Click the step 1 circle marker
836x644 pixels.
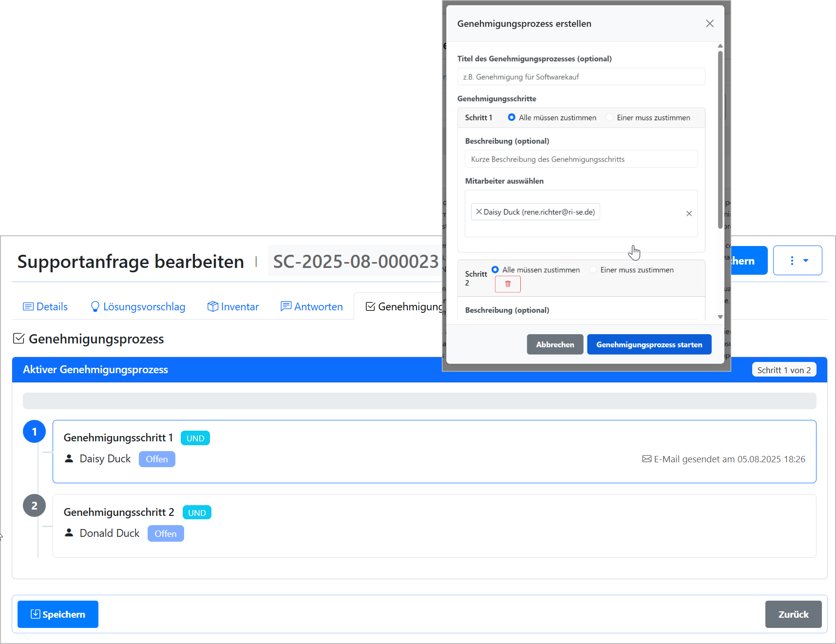pos(34,432)
